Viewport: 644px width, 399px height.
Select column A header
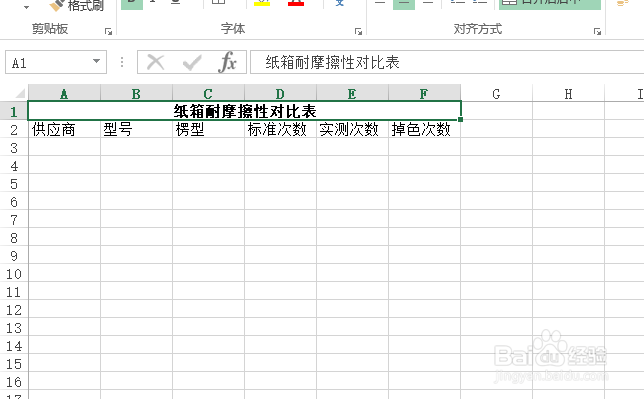tap(64, 94)
